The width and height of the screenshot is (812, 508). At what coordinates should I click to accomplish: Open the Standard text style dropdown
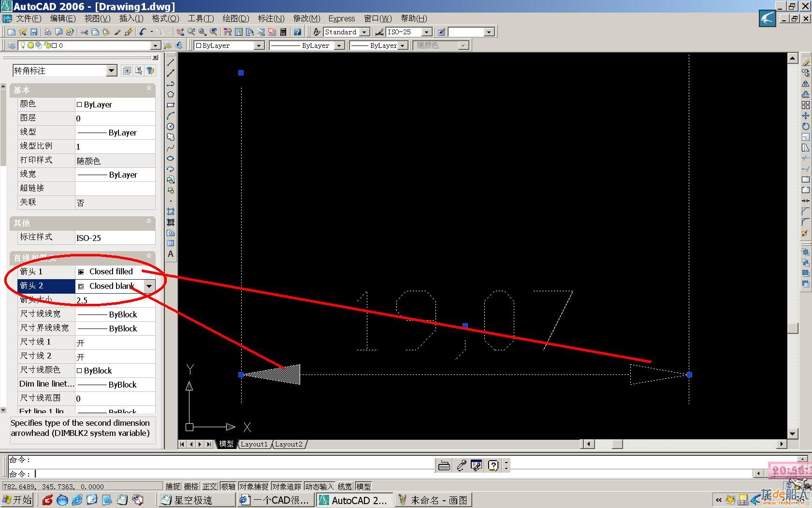point(365,32)
